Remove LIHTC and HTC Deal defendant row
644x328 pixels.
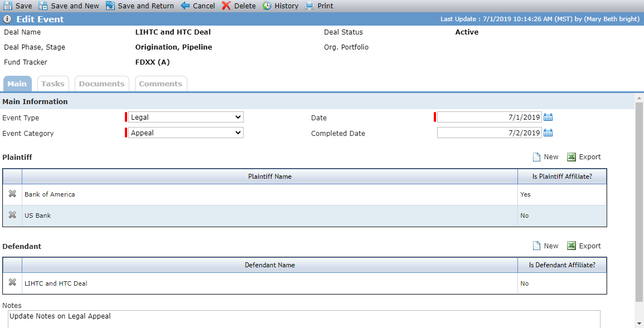12,282
